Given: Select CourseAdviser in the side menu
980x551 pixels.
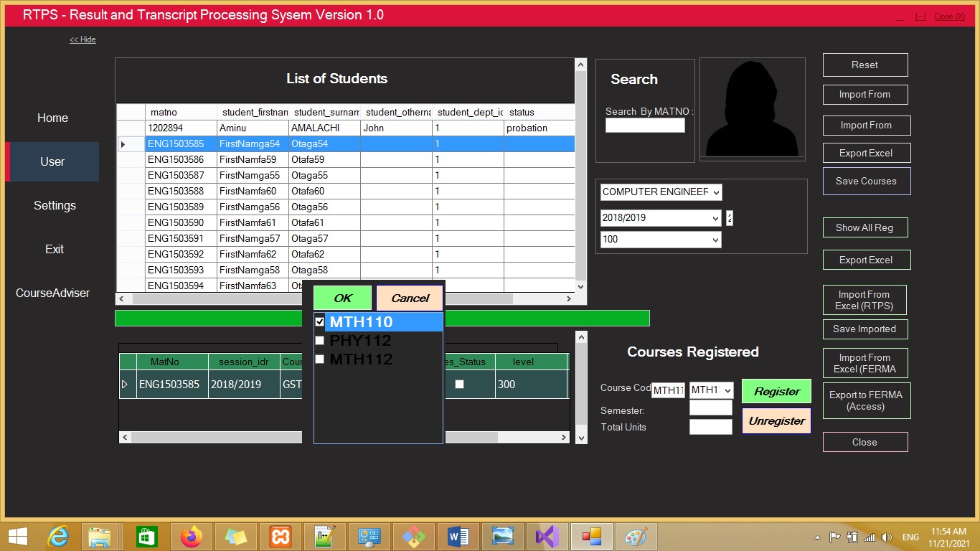Looking at the screenshot, I should tap(53, 293).
